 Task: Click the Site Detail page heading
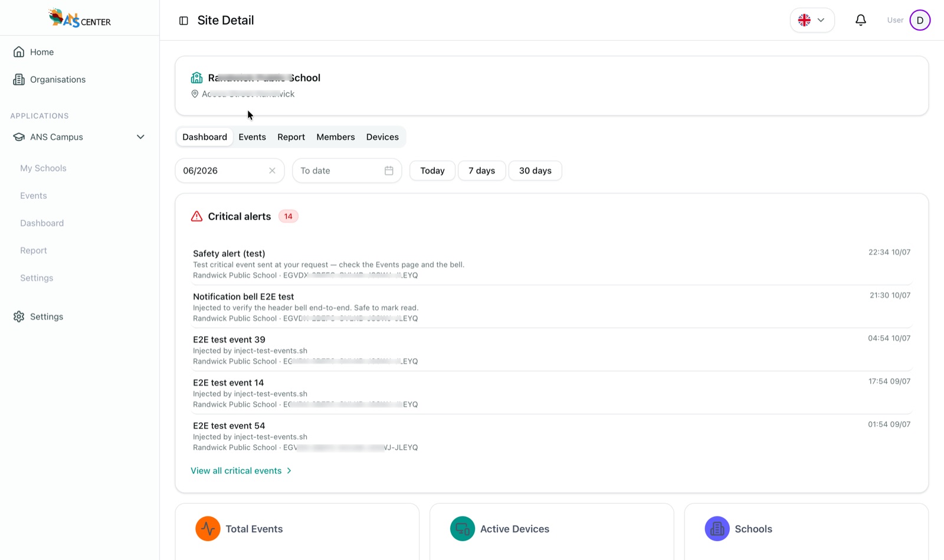pyautogui.click(x=225, y=21)
